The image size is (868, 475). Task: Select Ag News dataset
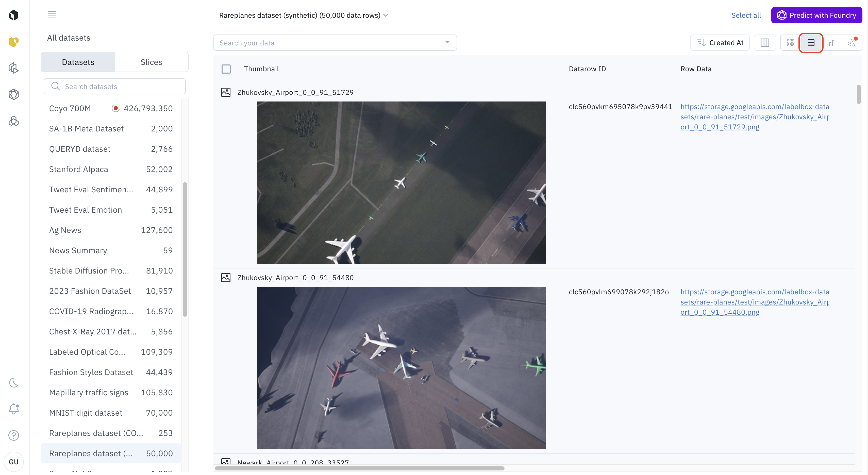point(110,230)
